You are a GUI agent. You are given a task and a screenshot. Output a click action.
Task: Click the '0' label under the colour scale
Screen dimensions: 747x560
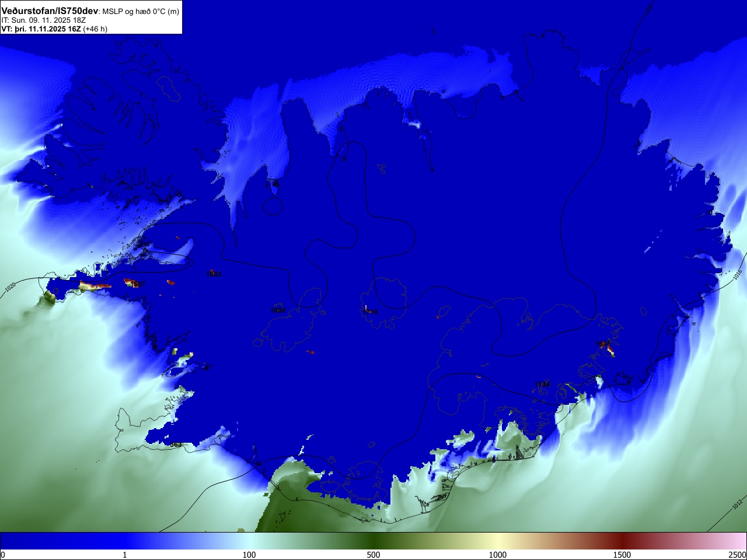(x=3, y=555)
